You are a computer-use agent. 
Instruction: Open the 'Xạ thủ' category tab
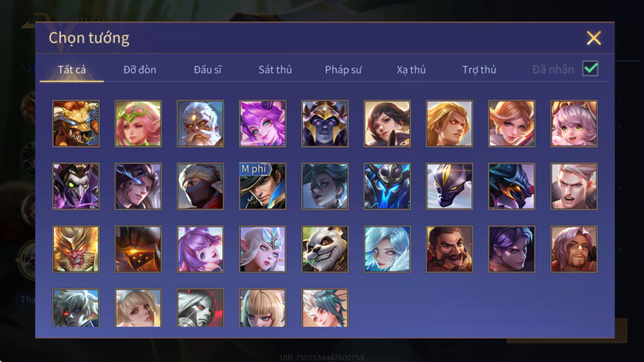click(x=411, y=70)
